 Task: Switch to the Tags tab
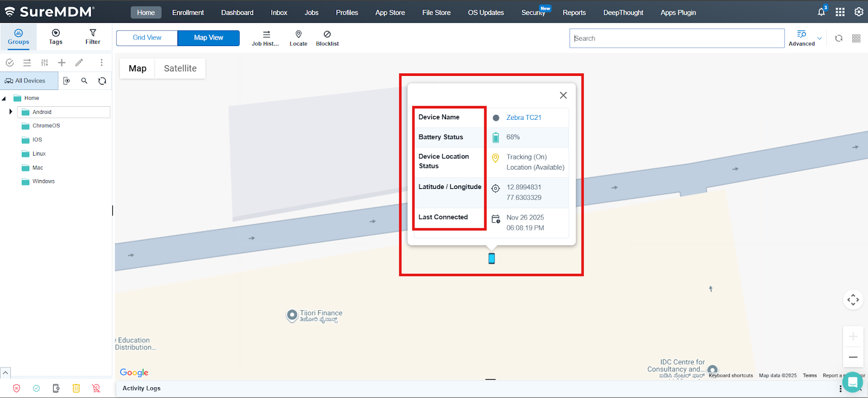click(x=56, y=36)
